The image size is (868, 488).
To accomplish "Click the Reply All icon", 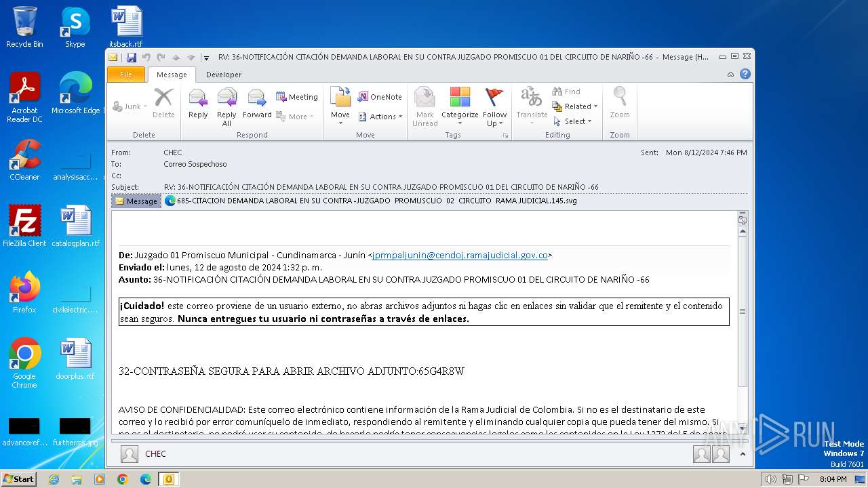I will point(226,107).
